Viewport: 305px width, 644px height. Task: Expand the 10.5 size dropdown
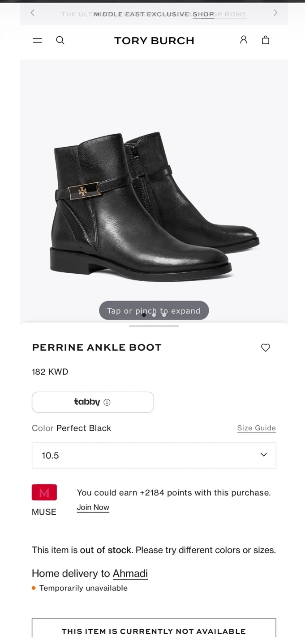pyautogui.click(x=154, y=455)
